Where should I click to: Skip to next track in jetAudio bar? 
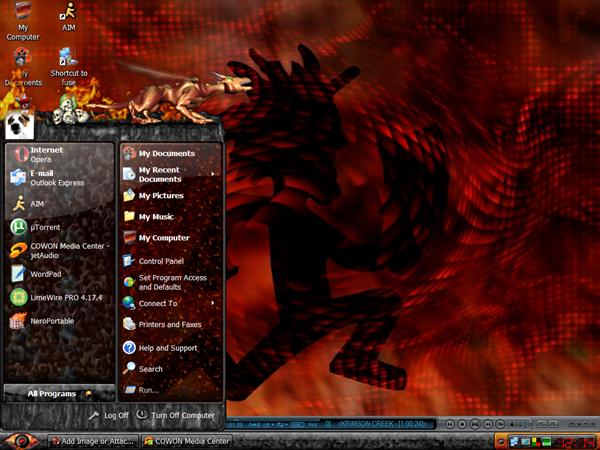point(488,424)
